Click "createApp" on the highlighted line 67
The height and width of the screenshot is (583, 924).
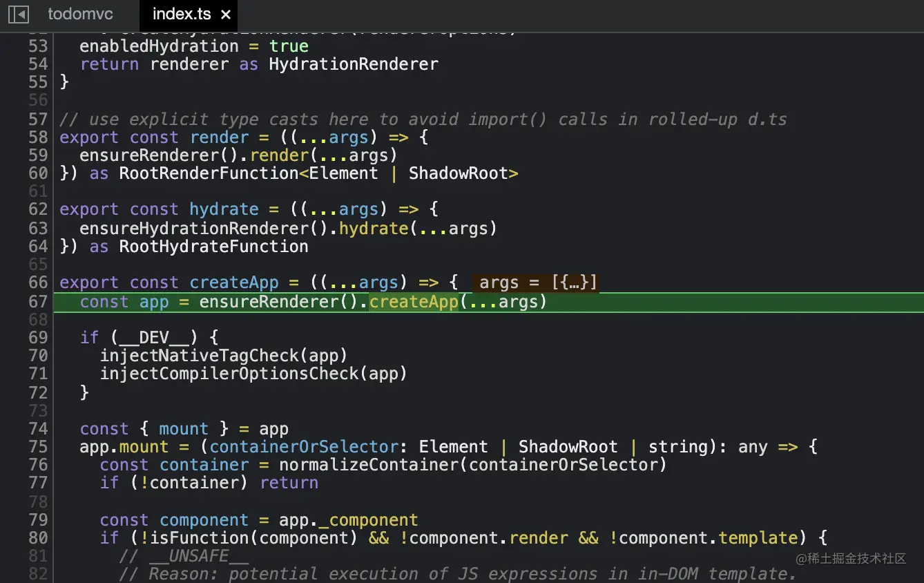414,302
